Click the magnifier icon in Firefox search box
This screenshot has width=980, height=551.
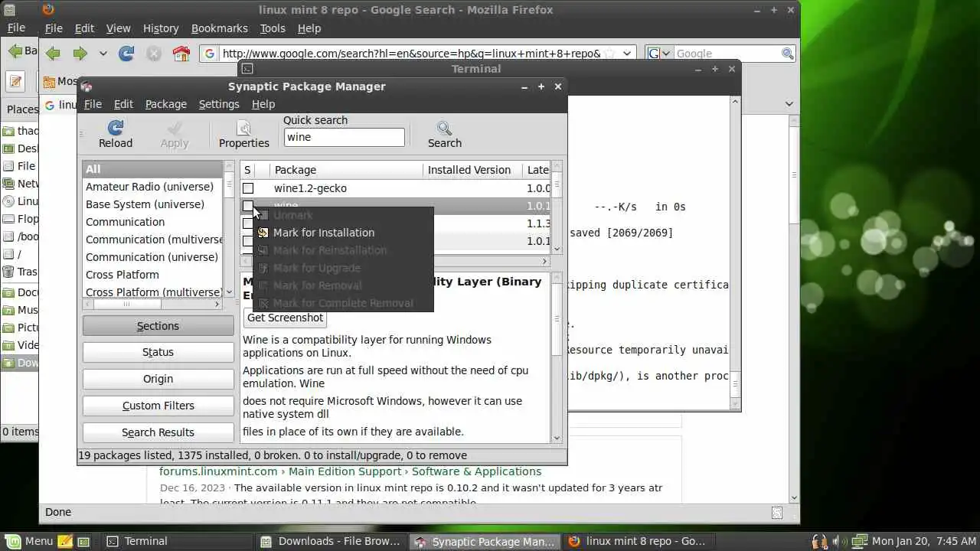[787, 54]
